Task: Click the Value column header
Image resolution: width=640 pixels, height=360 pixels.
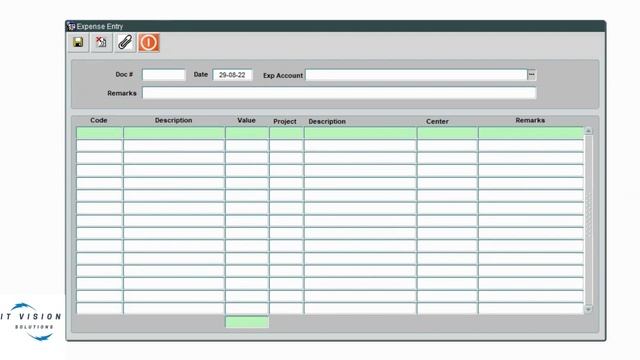Action: click(x=246, y=120)
